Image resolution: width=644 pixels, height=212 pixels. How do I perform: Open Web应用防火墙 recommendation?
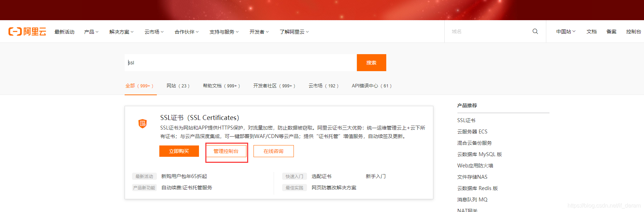pyautogui.click(x=475, y=166)
